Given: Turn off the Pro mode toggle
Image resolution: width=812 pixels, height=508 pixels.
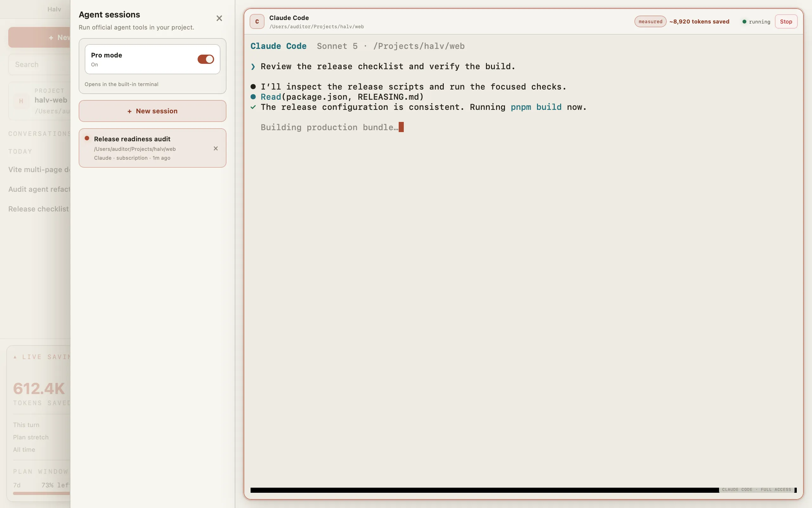Looking at the screenshot, I should tap(206, 59).
